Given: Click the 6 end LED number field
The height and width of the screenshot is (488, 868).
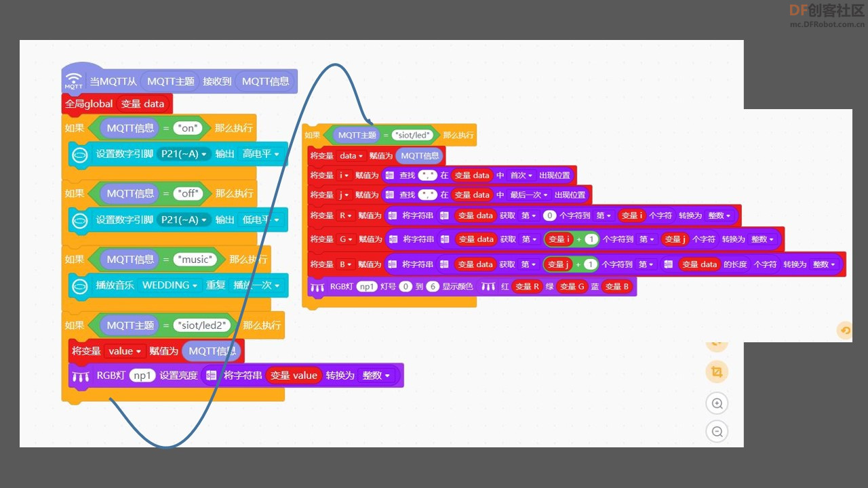Looking at the screenshot, I should (433, 287).
